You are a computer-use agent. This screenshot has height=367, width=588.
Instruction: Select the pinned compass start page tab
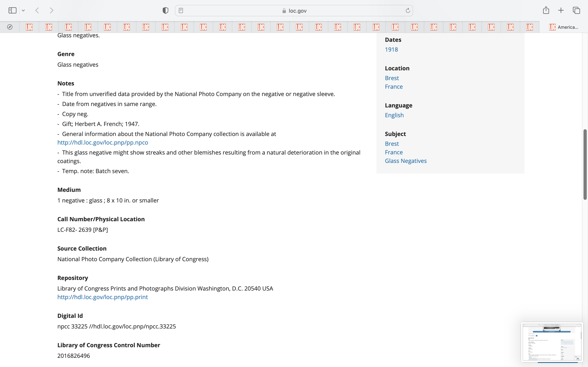(x=10, y=27)
